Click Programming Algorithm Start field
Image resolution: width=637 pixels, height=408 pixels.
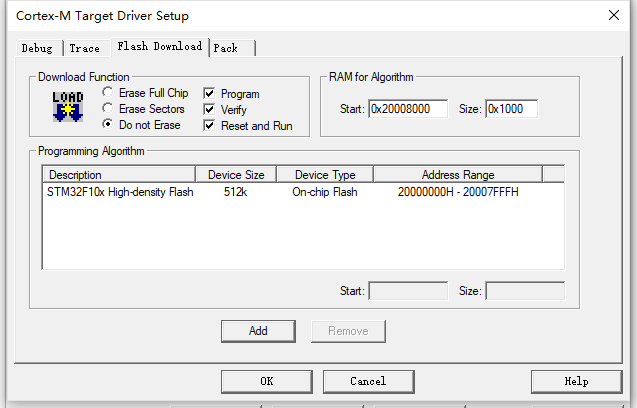pyautogui.click(x=408, y=291)
